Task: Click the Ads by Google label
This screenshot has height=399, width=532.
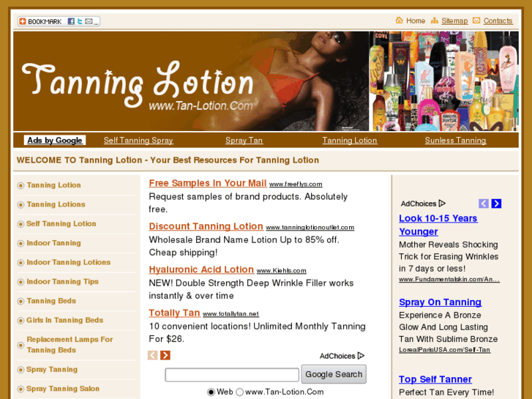Action: coord(55,141)
